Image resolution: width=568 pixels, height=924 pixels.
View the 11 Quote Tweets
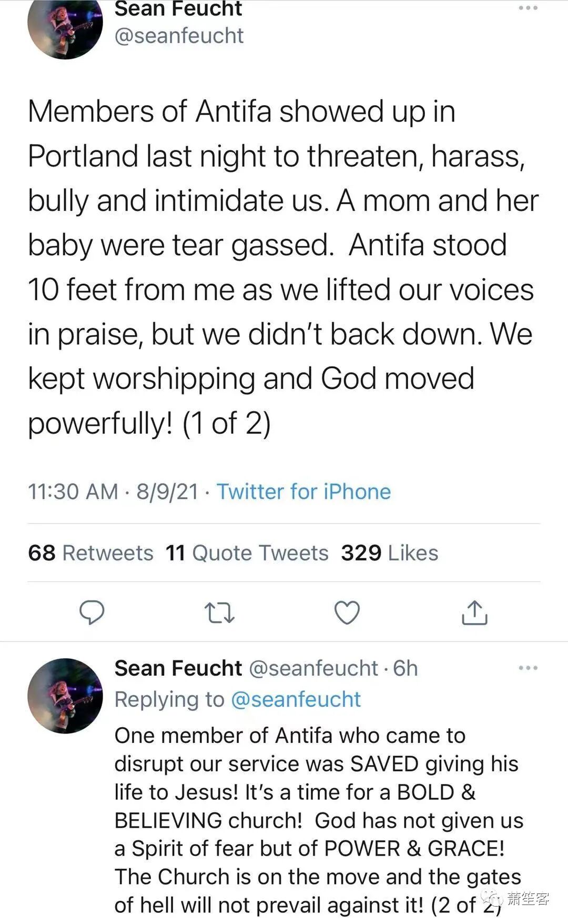click(247, 553)
